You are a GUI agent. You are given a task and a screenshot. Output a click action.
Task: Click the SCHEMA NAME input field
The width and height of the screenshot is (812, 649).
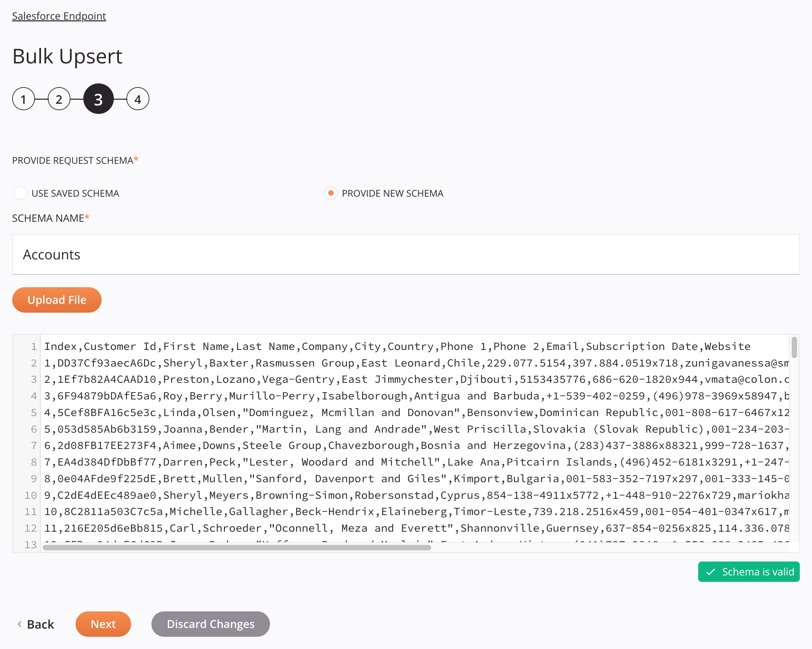click(x=406, y=254)
